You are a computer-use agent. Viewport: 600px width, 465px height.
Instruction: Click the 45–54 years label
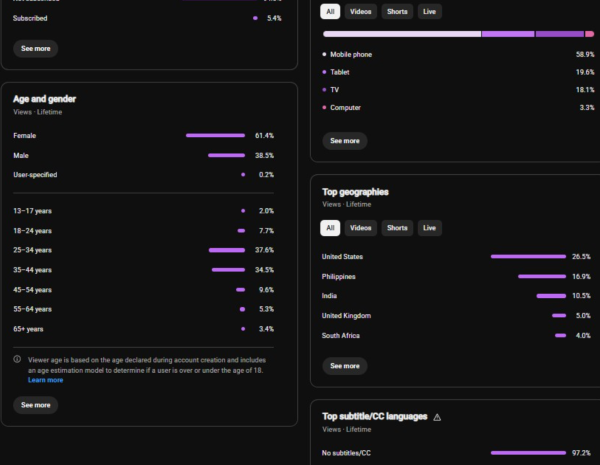(33, 290)
